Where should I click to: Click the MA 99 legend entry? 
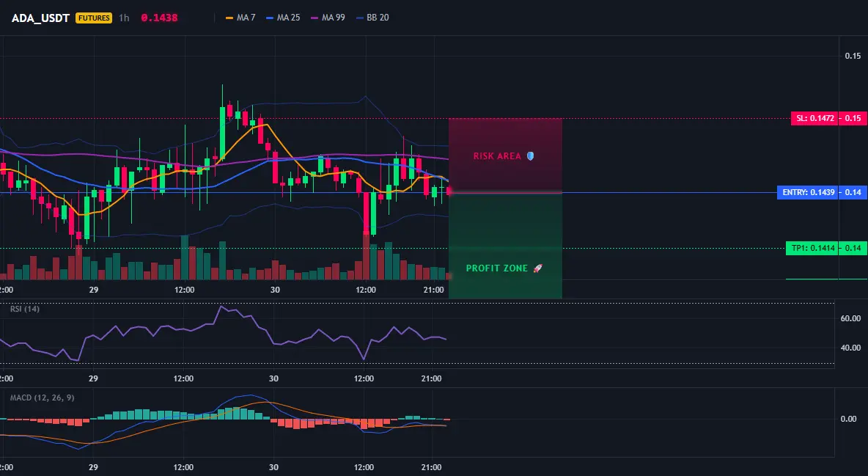(328, 18)
